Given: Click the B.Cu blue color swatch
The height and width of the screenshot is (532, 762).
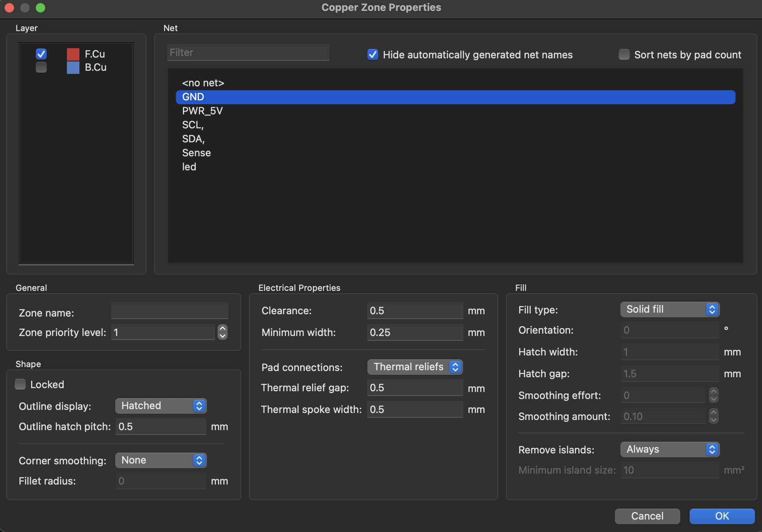Looking at the screenshot, I should point(73,68).
